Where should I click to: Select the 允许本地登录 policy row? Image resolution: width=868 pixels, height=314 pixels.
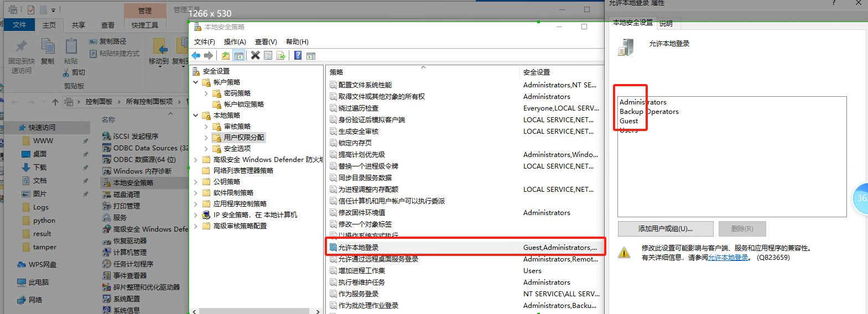465,247
